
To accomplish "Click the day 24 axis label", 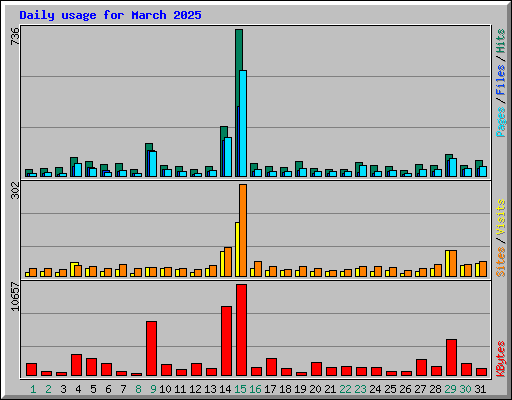I will coord(375,389).
